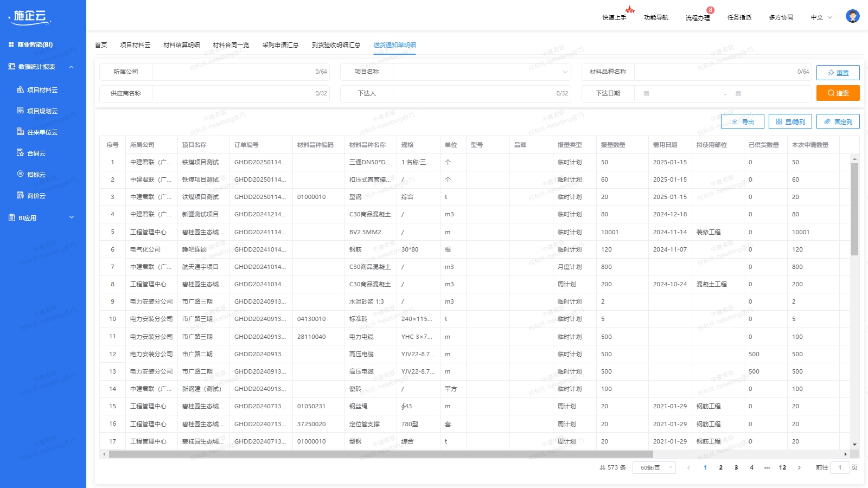Viewport: 868px width, 488px height.
Task: Click the 显/隐列 column visibility button
Action: pos(790,121)
